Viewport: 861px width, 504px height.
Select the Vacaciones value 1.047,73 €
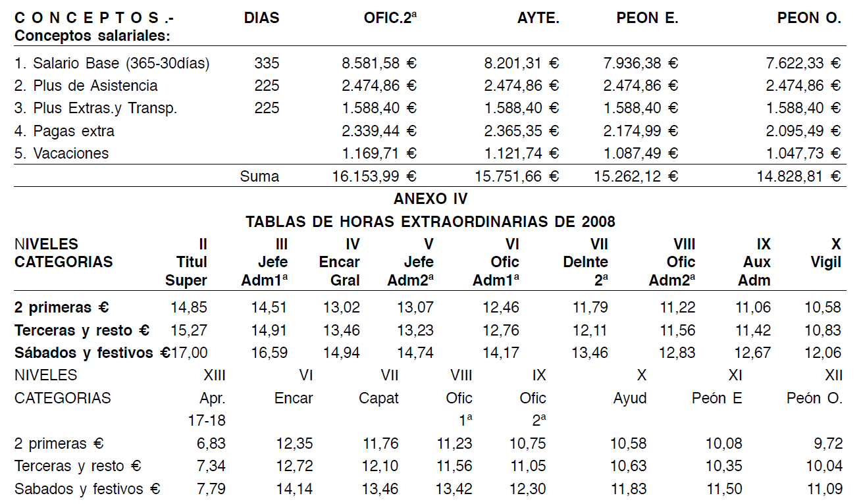(x=804, y=153)
